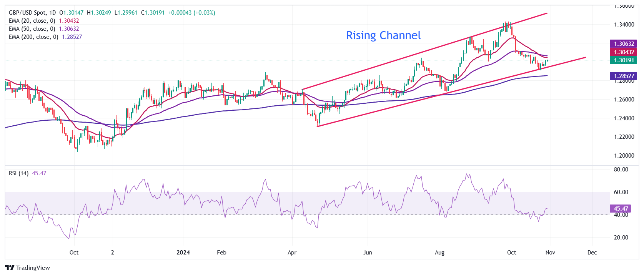Click the Rising Channel text annotation
The image size is (644, 276).
[x=383, y=35]
